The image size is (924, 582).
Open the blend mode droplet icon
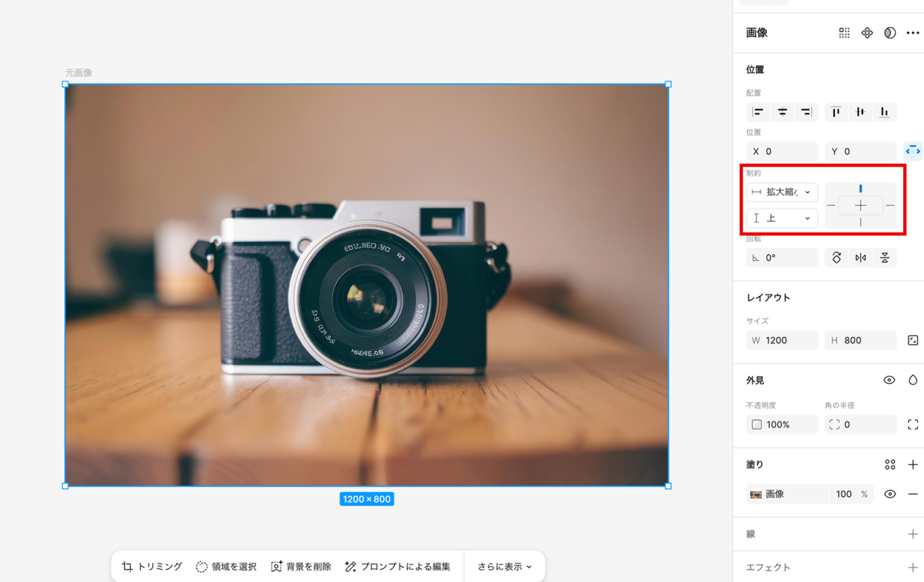[x=913, y=380]
